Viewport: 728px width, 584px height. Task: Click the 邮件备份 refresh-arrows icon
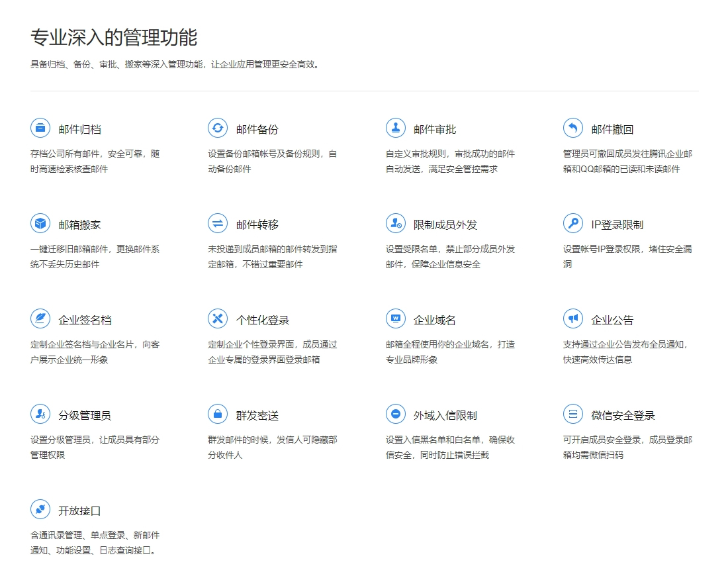218,128
